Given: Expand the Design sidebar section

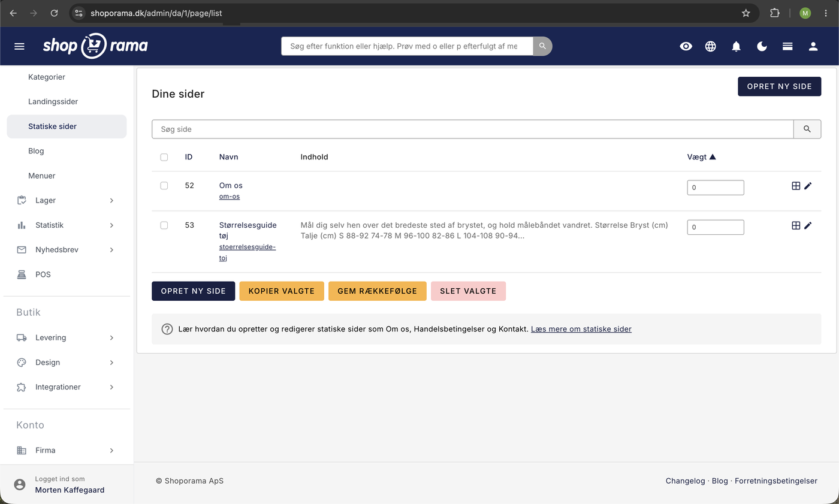Looking at the screenshot, I should point(67,362).
